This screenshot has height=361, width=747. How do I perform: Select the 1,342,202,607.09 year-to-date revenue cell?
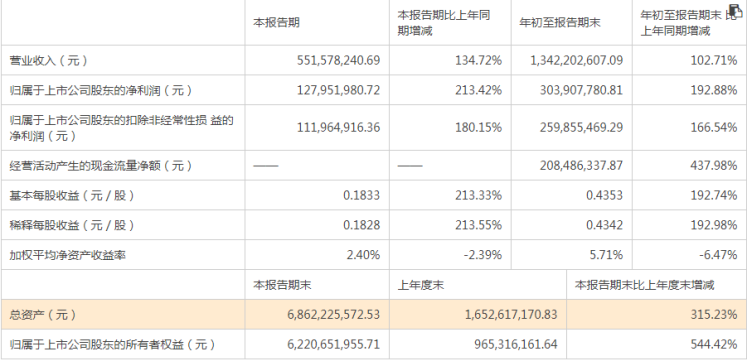(x=576, y=60)
